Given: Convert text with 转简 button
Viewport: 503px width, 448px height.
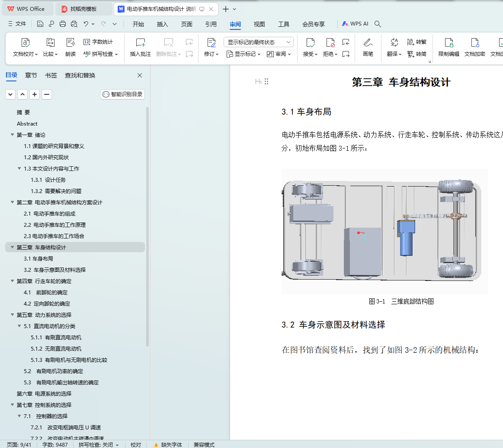Looking at the screenshot, I should point(416,54).
